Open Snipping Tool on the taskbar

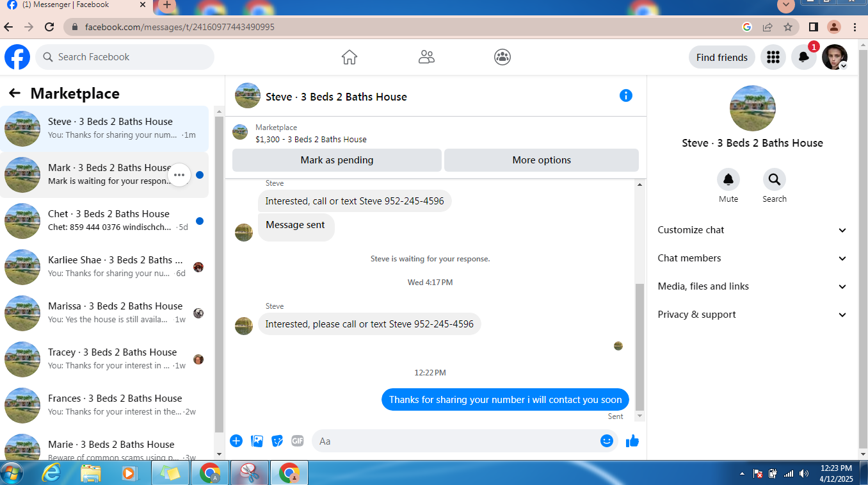click(x=248, y=473)
